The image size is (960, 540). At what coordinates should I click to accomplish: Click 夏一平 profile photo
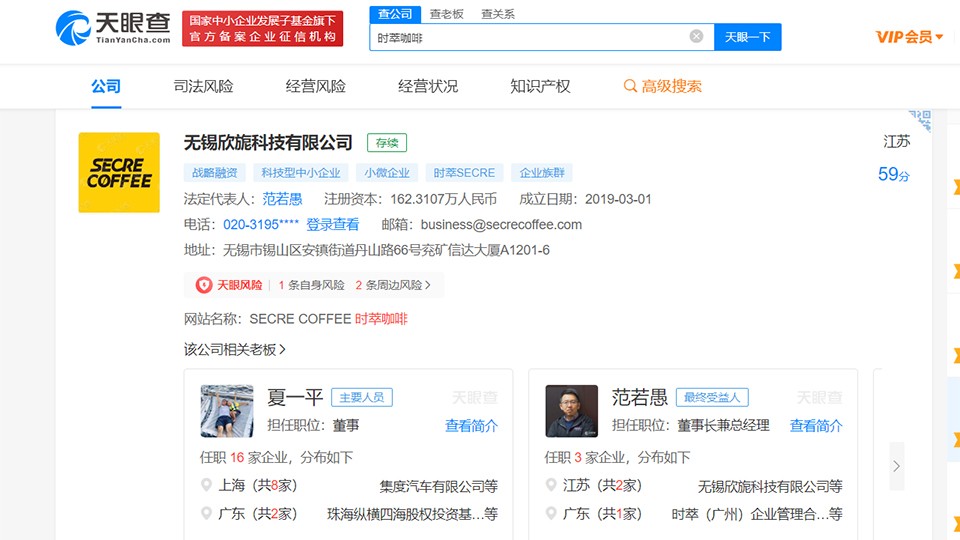tap(227, 411)
